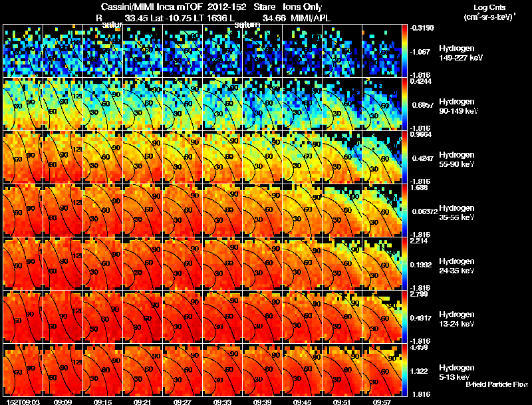Image resolution: width=532 pixels, height=405 pixels.
Task: Open the 09:03 panel in the 5-13 keV row
Action: coord(23,370)
